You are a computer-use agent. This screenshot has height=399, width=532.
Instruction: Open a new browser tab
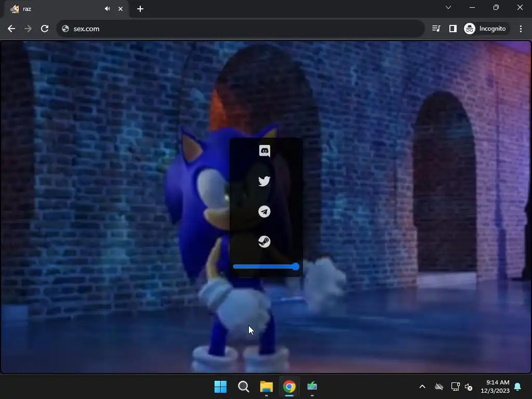[x=140, y=9]
